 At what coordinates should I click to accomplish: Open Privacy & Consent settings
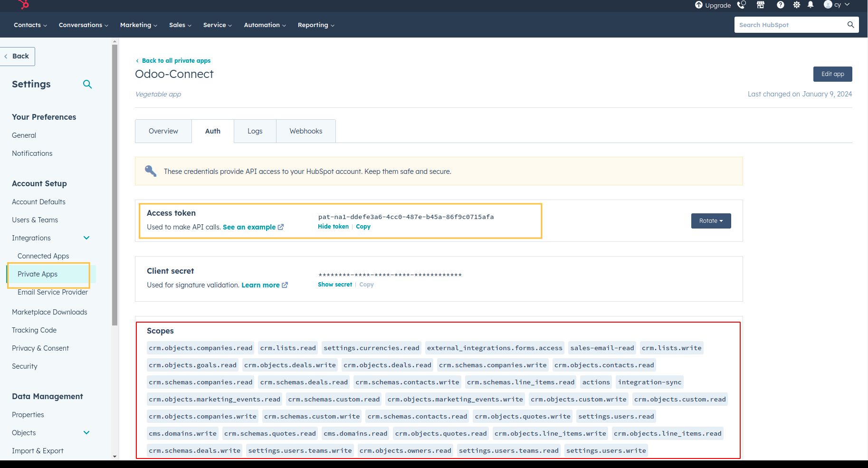click(40, 348)
